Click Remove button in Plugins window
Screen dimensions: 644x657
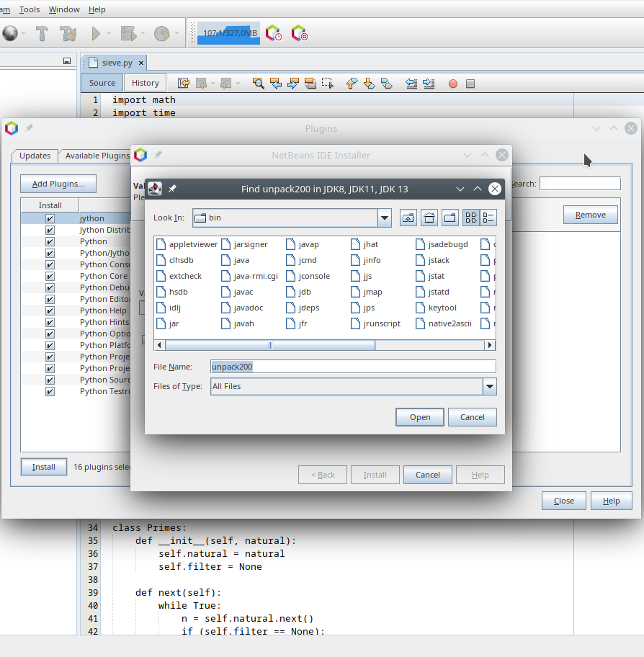tap(591, 215)
